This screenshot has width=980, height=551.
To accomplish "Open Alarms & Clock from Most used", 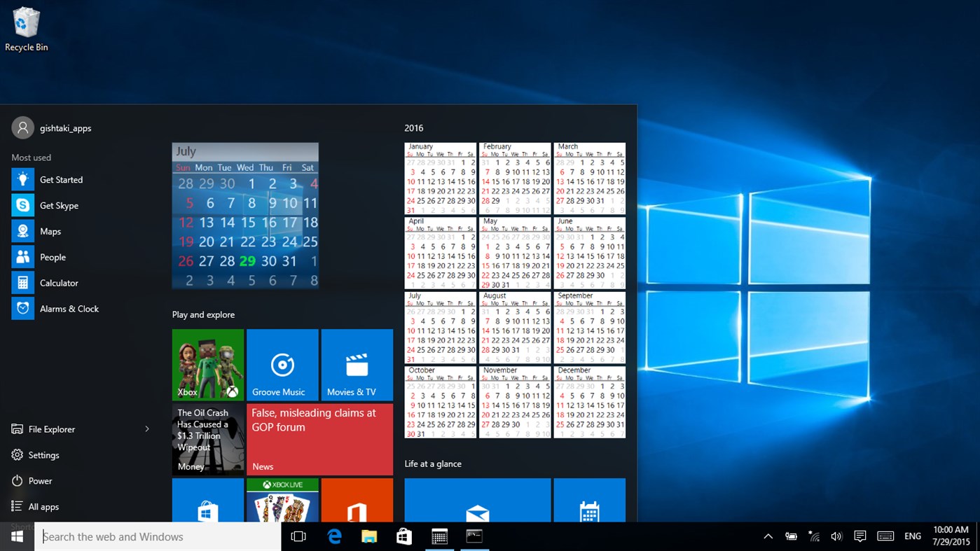I will click(69, 308).
